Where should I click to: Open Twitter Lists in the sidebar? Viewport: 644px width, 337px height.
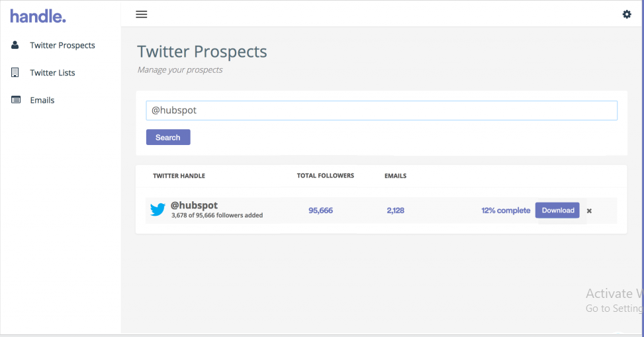click(52, 73)
